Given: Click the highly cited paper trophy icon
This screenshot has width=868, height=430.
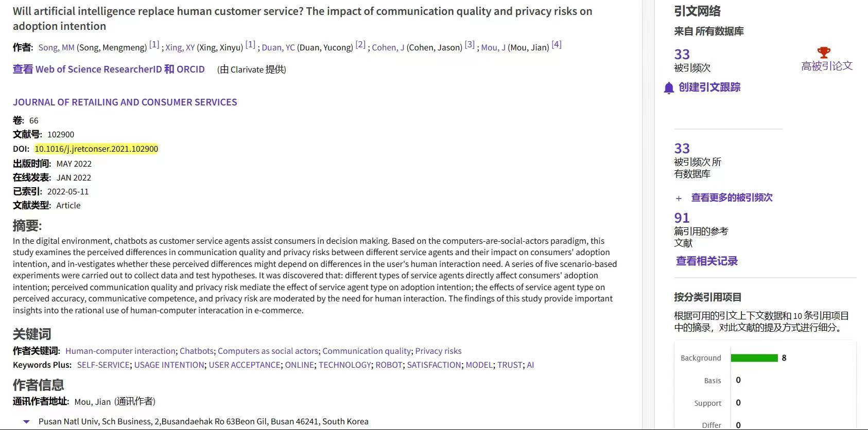Looking at the screenshot, I should pos(824,52).
